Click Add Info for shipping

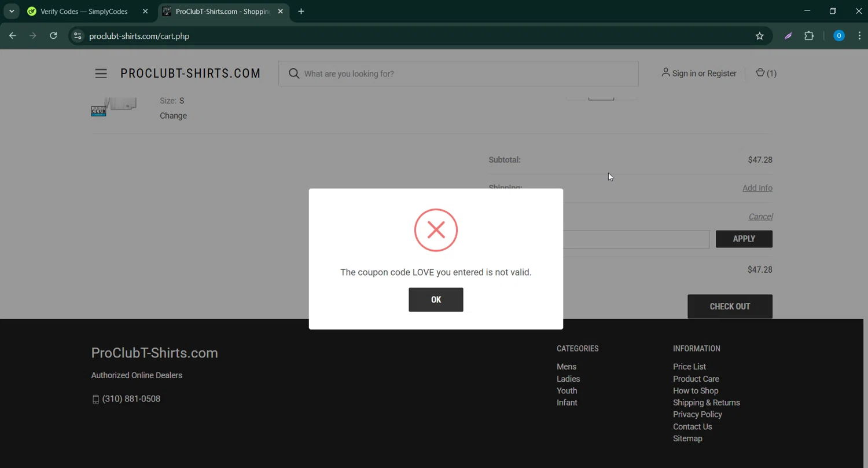click(x=757, y=188)
